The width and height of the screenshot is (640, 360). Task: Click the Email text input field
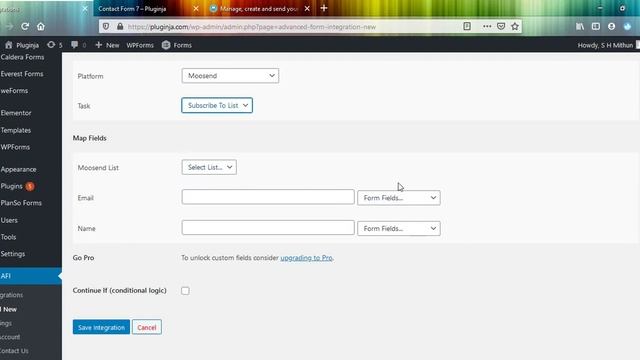pos(268,197)
